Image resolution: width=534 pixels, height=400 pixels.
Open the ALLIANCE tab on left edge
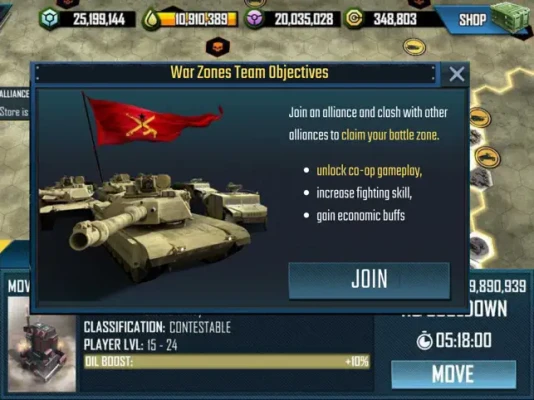point(14,94)
